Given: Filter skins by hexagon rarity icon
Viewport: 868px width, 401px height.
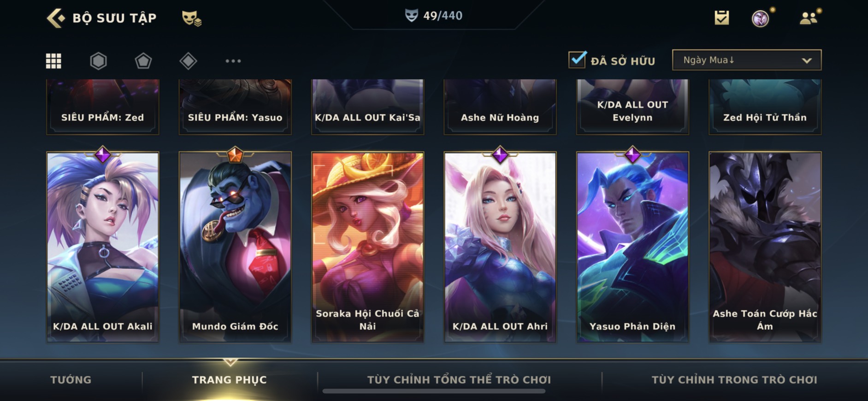Looking at the screenshot, I should click(x=98, y=61).
